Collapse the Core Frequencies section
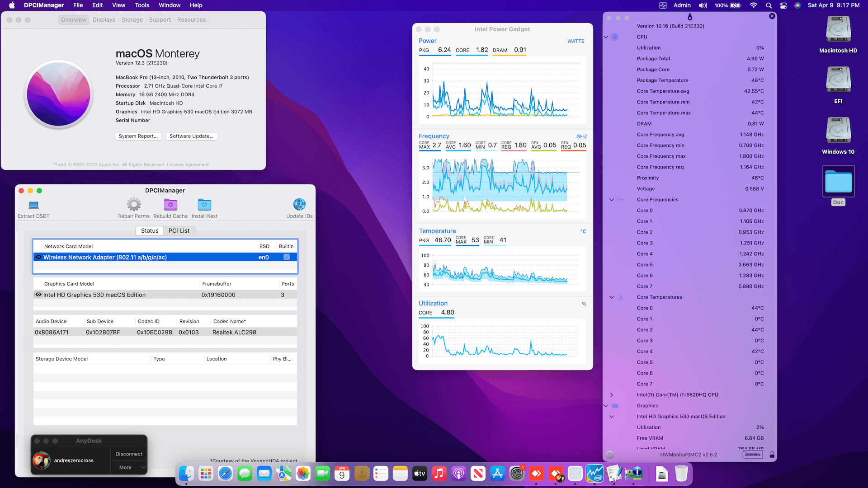 612,200
